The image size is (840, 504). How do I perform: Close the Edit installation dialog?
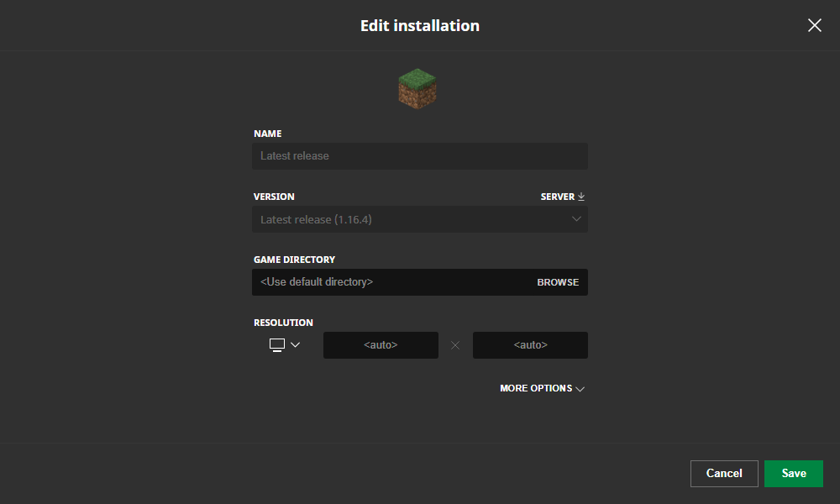click(x=814, y=25)
